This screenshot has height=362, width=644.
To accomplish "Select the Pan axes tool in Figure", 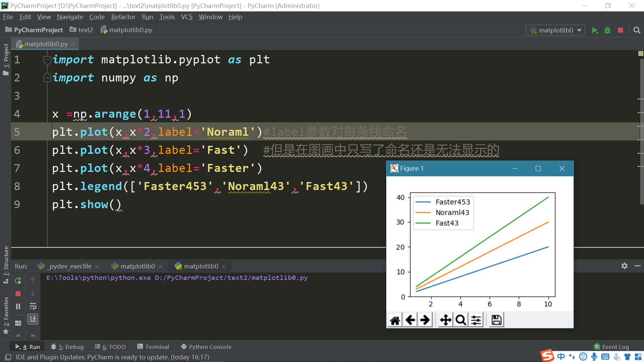I will click(445, 320).
